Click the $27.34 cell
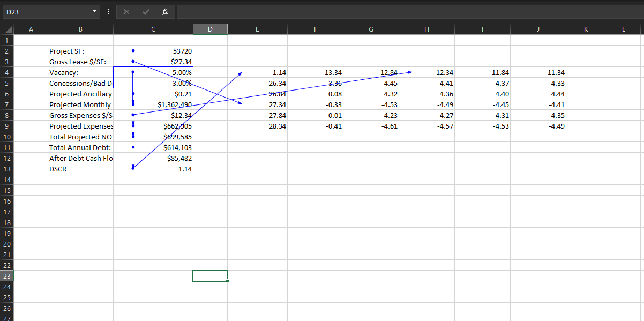The height and width of the screenshot is (321, 644). tap(153, 62)
